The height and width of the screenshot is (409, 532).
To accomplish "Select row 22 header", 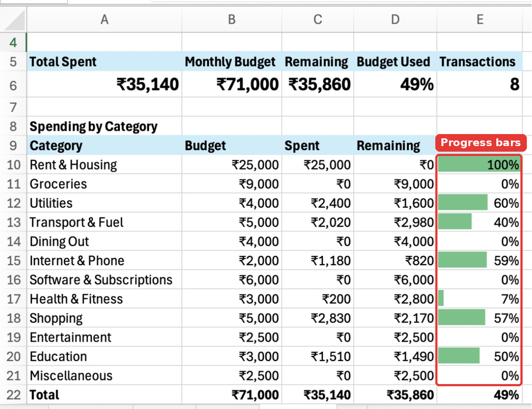I will tap(13, 395).
